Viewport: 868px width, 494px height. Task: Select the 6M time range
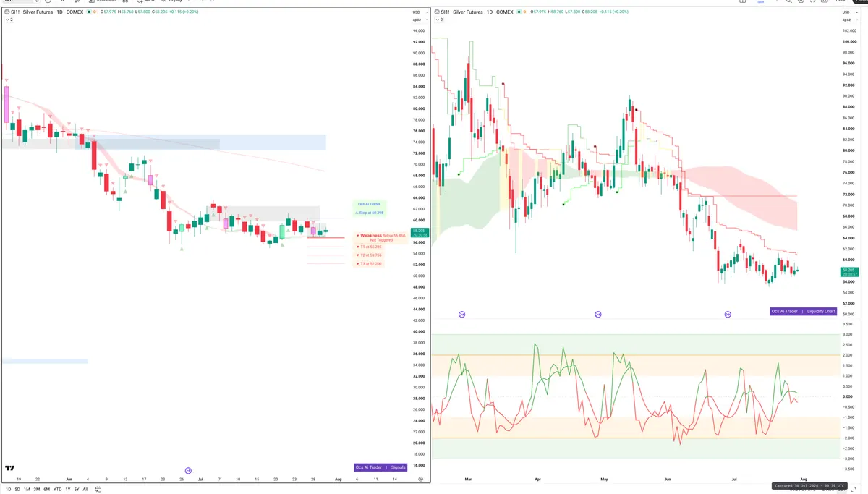point(47,490)
